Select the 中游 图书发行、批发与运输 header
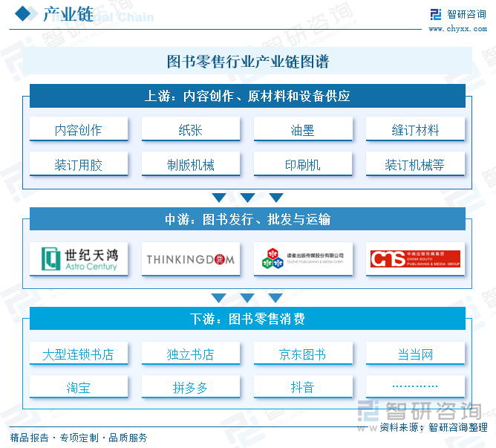Image resolution: width=496 pixels, height=448 pixels. pyautogui.click(x=247, y=219)
